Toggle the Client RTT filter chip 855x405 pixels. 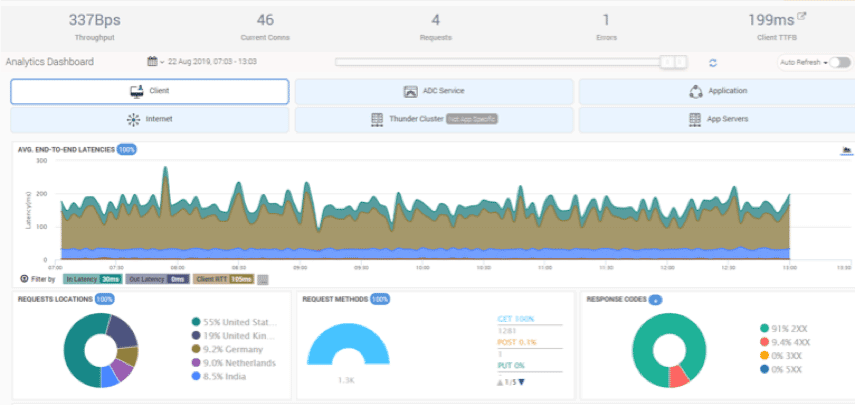pyautogui.click(x=223, y=279)
